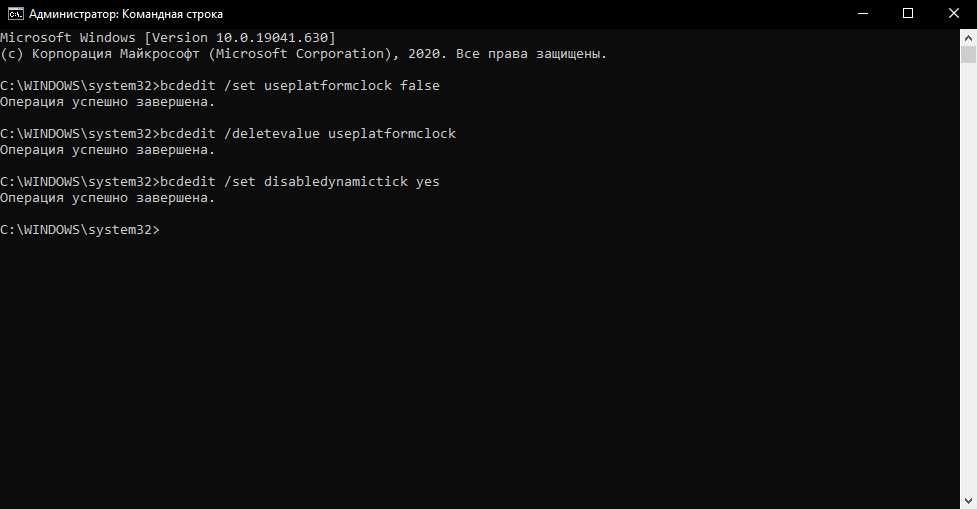Open the Command Prompt system menu icon
The image size is (977, 509).
[16, 14]
